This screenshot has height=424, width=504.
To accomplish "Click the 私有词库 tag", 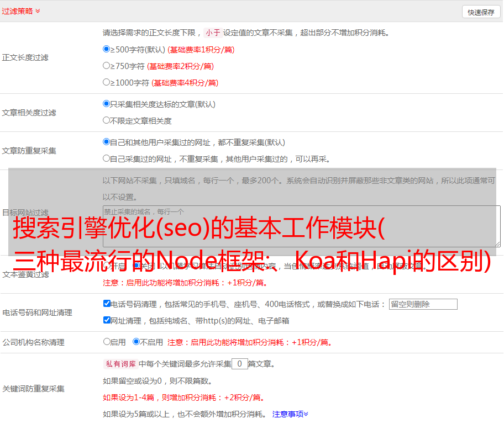I will pyautogui.click(x=121, y=364).
